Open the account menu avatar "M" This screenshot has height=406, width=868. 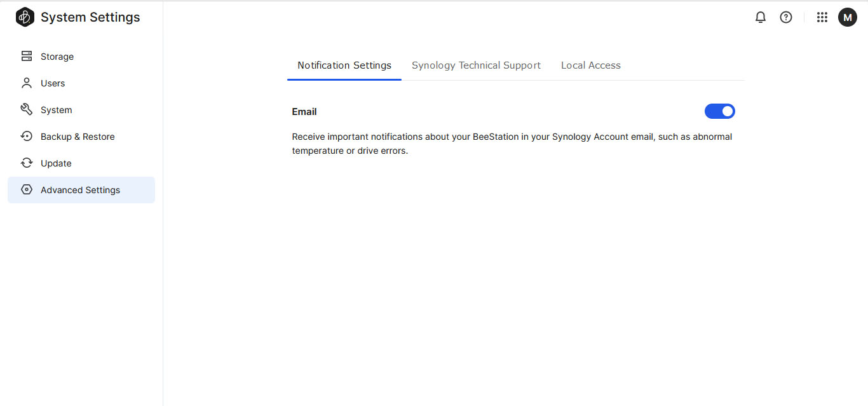click(x=848, y=18)
